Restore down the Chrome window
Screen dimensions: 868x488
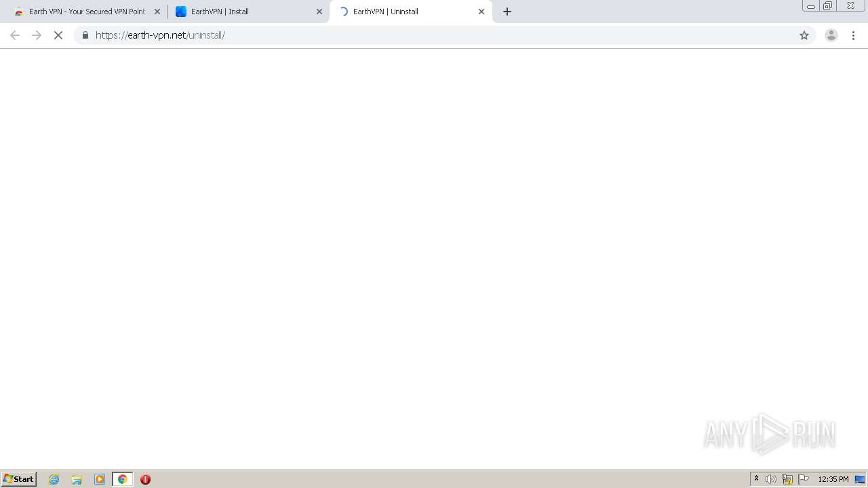(x=828, y=6)
